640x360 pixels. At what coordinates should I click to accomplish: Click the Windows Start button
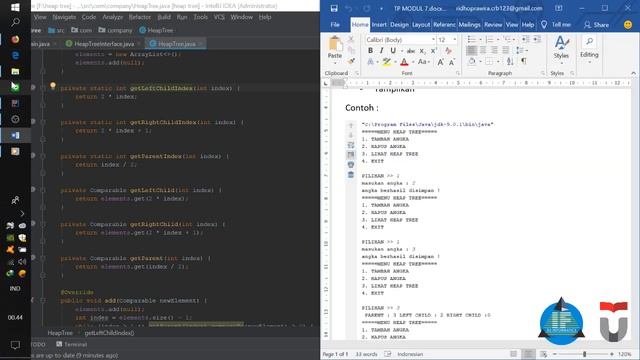(x=15, y=7)
